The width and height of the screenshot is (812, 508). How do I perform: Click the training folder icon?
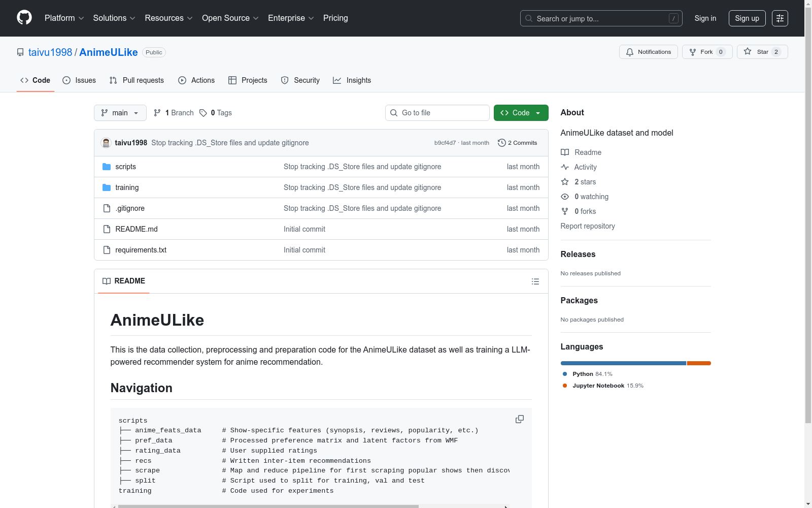coord(107,187)
